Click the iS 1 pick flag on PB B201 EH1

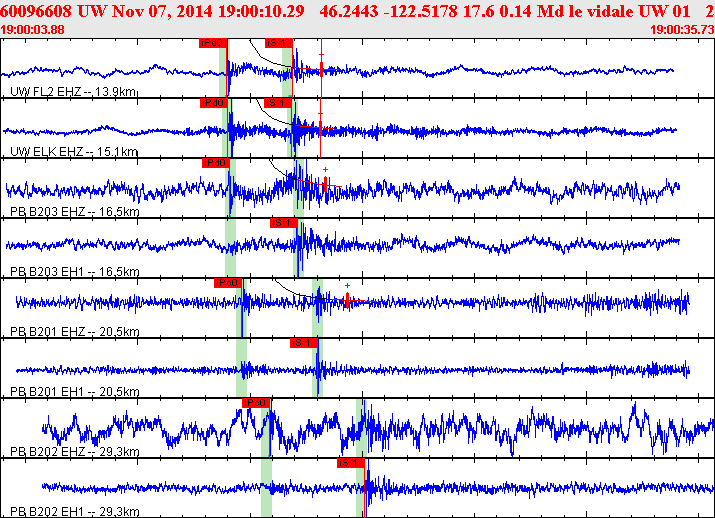point(304,343)
